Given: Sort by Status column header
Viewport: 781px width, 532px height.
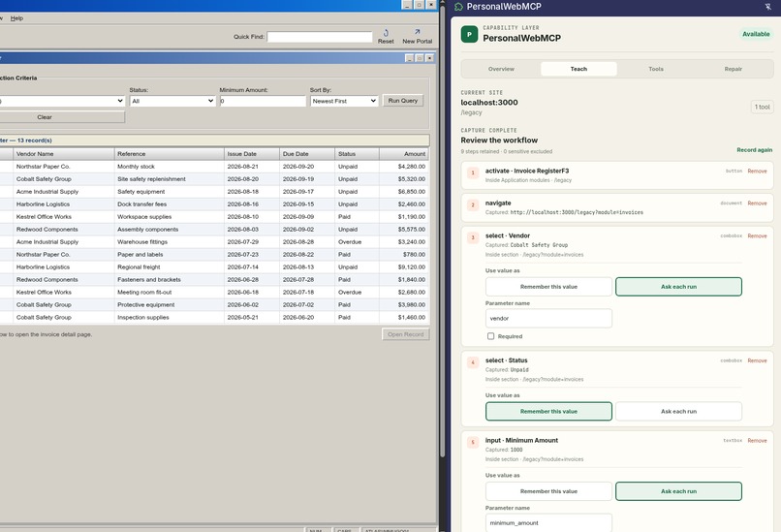Looking at the screenshot, I should coord(358,154).
